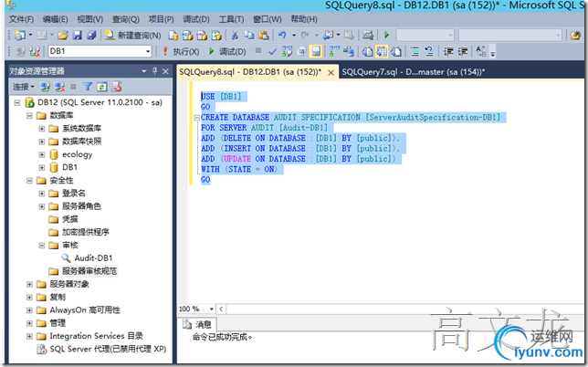The image size is (588, 367).
Task: Collapse the CREATE DATABASE AUDIT code block
Action: coord(196,118)
